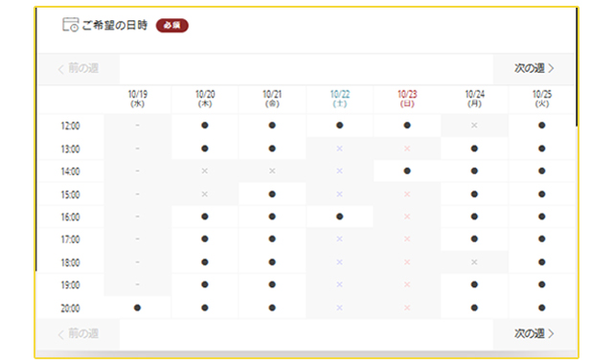Screen dimensions: 613x364
Task: Select the 12:00 slot on 10/20
Action: [x=204, y=125]
